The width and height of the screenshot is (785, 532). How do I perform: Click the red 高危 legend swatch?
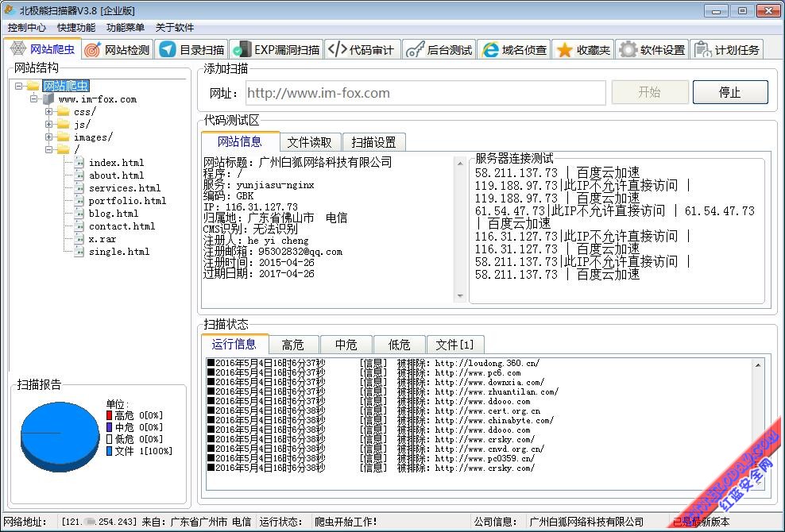point(109,415)
